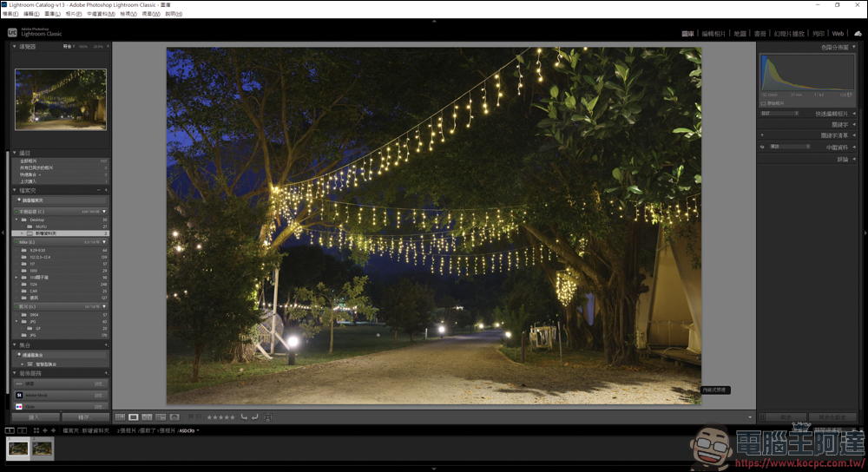Open the metadata set 預設 dropdown
Screen dimensions: 868x472
[x=790, y=147]
